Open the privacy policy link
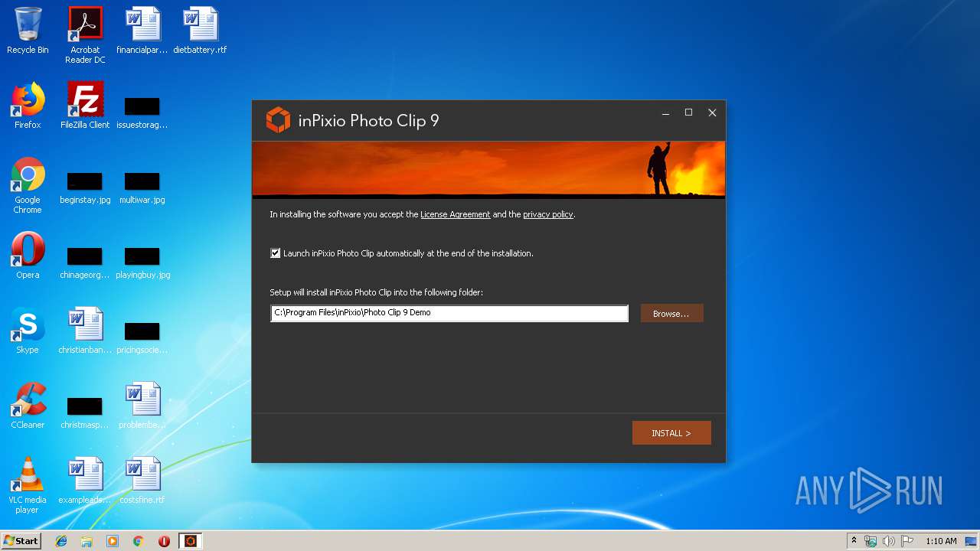 tap(548, 215)
